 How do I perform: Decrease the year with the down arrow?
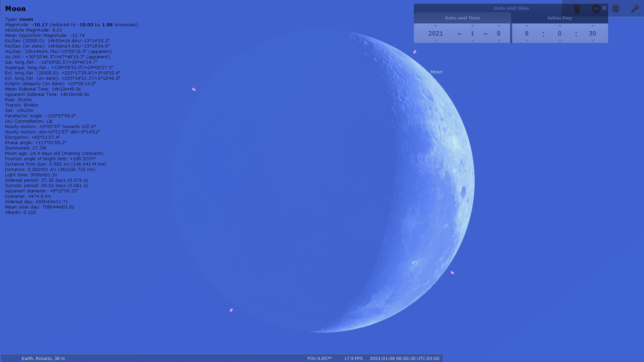coord(436,41)
